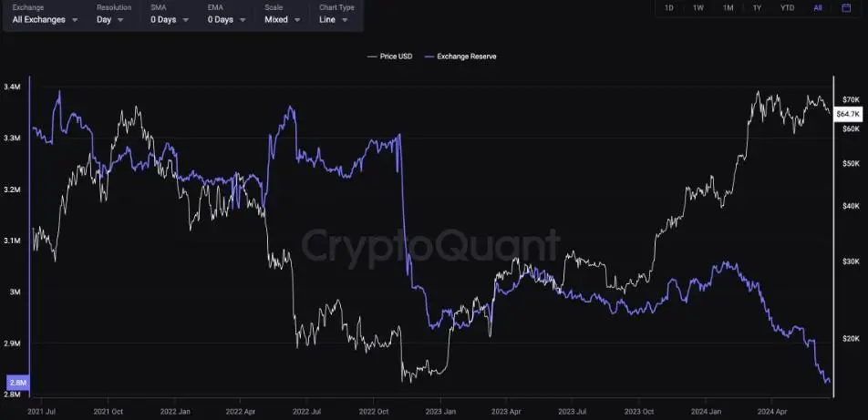Toggle the Exchange Reserve legend series
Viewport: 868px width, 420px height.
(460, 56)
